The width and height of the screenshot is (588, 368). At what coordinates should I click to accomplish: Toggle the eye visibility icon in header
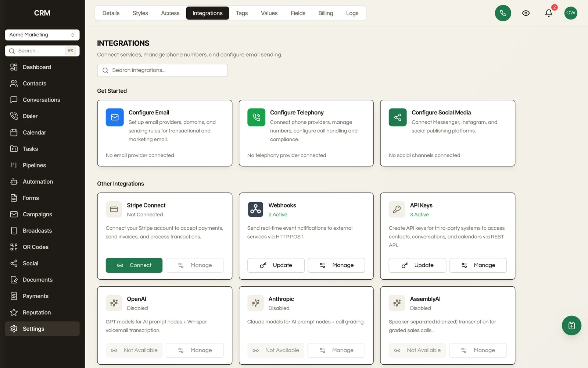[526, 13]
